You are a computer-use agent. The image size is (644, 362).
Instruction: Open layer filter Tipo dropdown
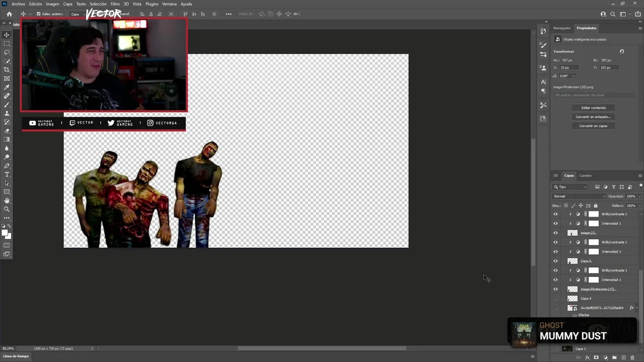click(570, 187)
